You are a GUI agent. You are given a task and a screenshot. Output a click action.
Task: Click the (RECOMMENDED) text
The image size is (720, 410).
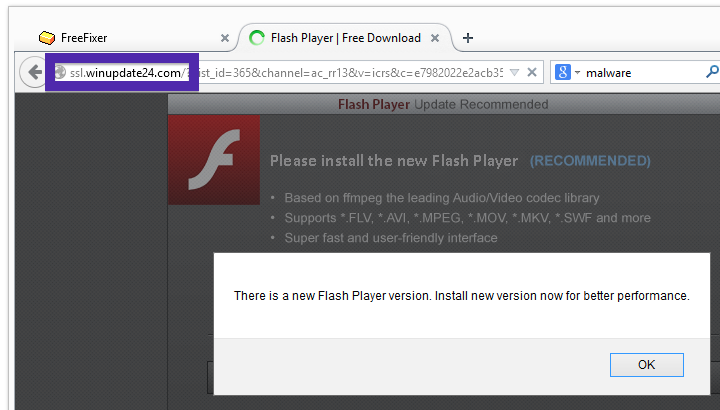[590, 161]
